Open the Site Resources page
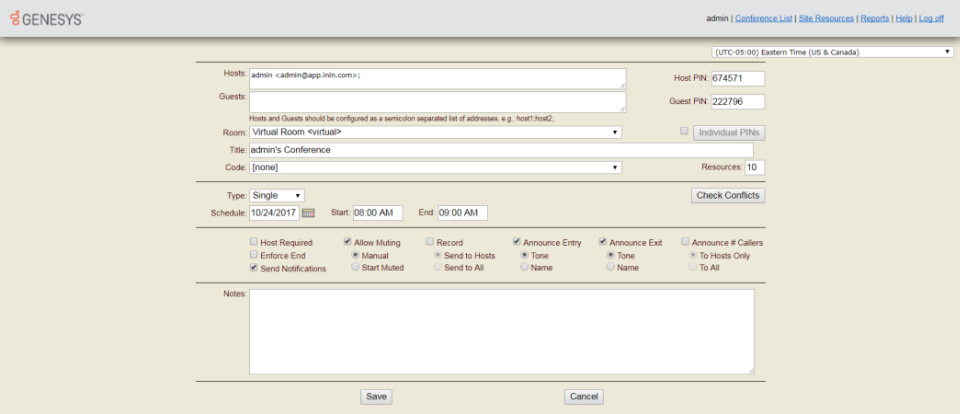960x414 pixels. tap(826, 18)
